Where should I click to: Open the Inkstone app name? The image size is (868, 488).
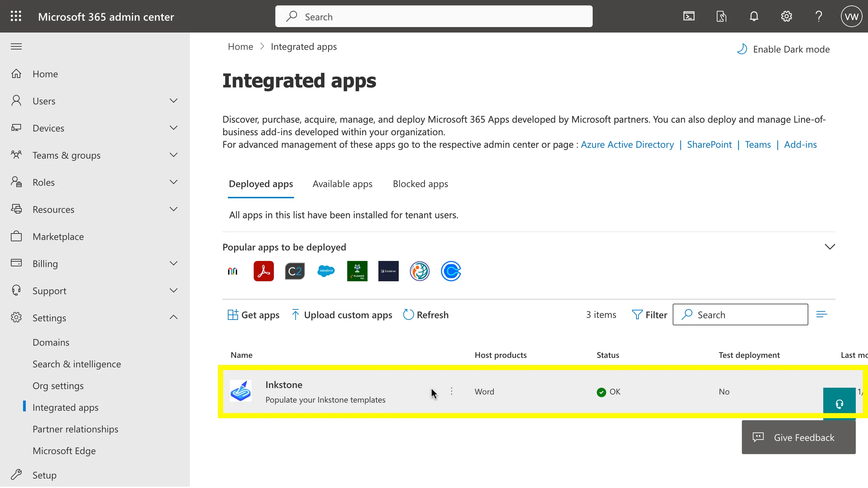pos(284,385)
